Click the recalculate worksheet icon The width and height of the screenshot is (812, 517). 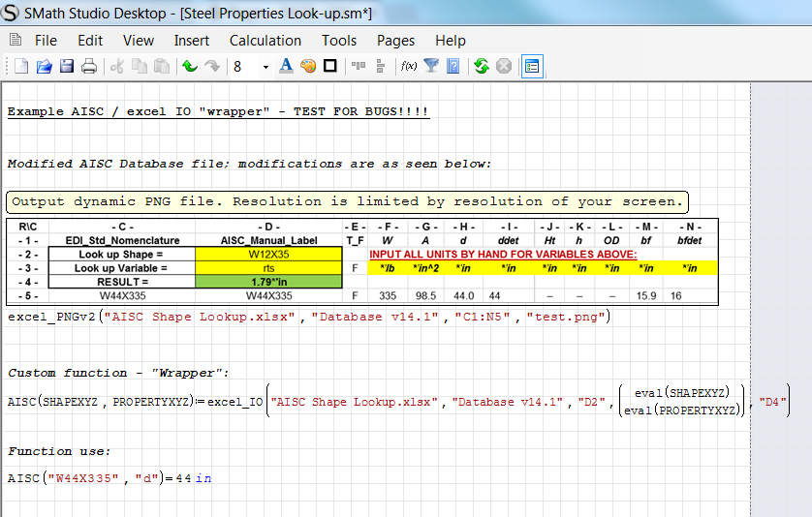click(481, 66)
